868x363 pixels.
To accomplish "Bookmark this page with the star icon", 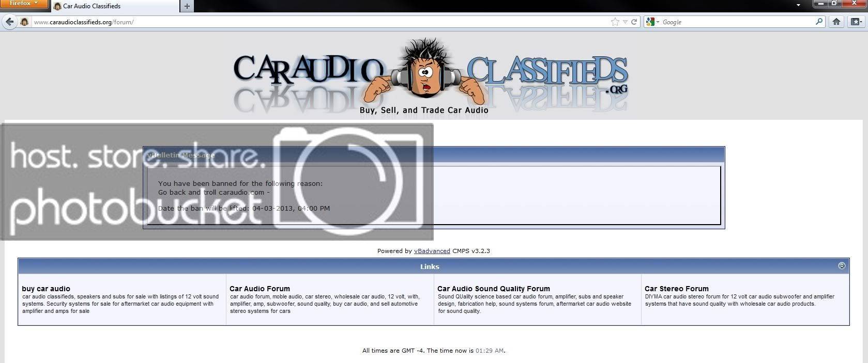I will tap(615, 22).
